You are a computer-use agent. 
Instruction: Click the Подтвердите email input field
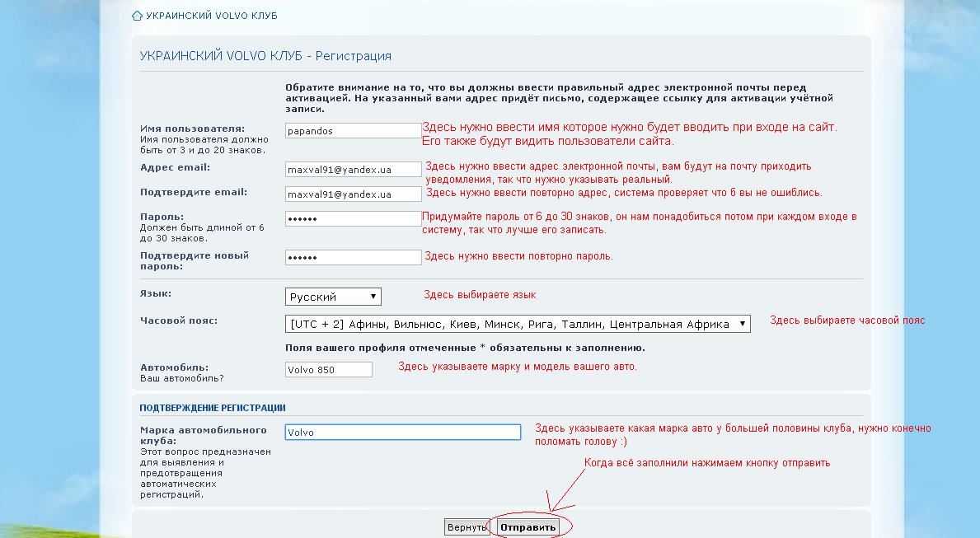pyautogui.click(x=353, y=194)
